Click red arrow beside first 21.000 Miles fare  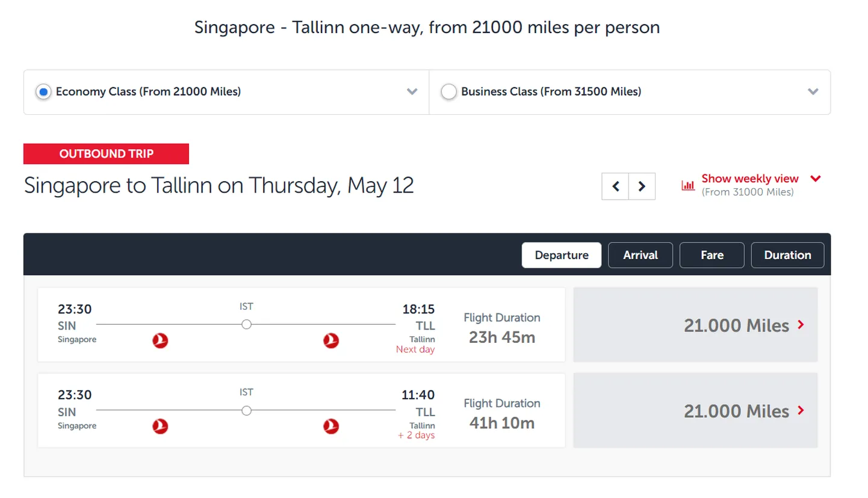click(801, 325)
